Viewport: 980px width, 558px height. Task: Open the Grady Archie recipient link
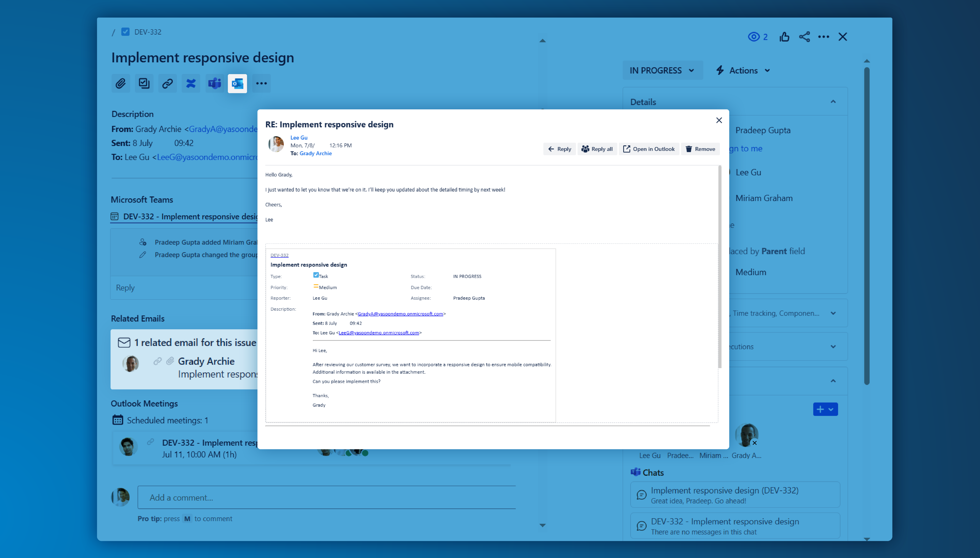click(316, 153)
